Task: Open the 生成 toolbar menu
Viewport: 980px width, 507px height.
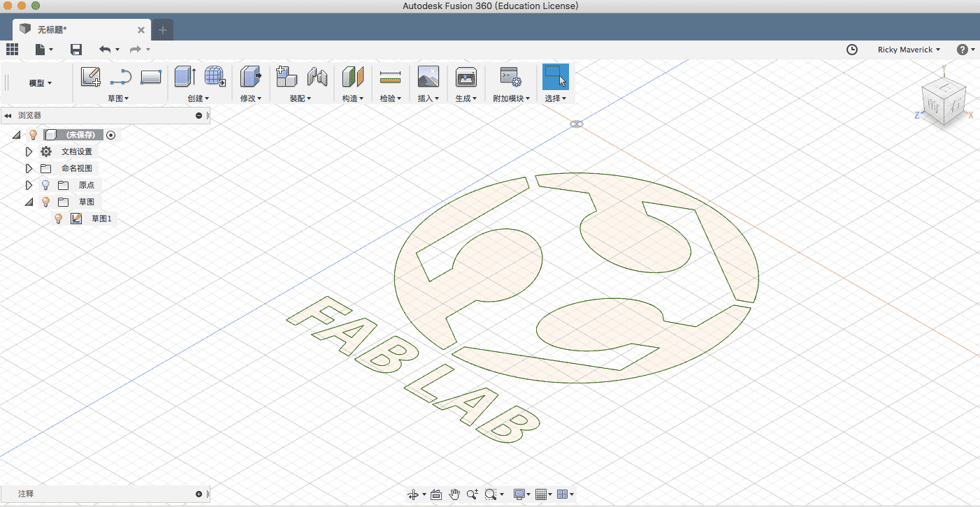Action: pos(466,98)
